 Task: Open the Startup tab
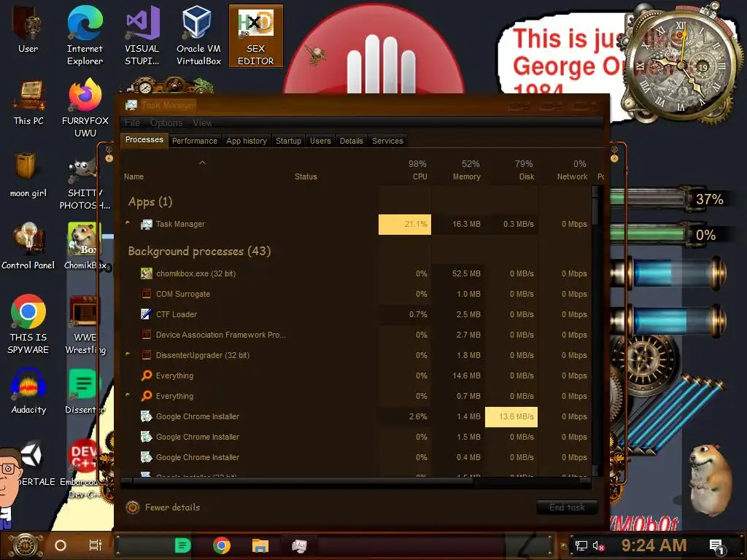[288, 141]
